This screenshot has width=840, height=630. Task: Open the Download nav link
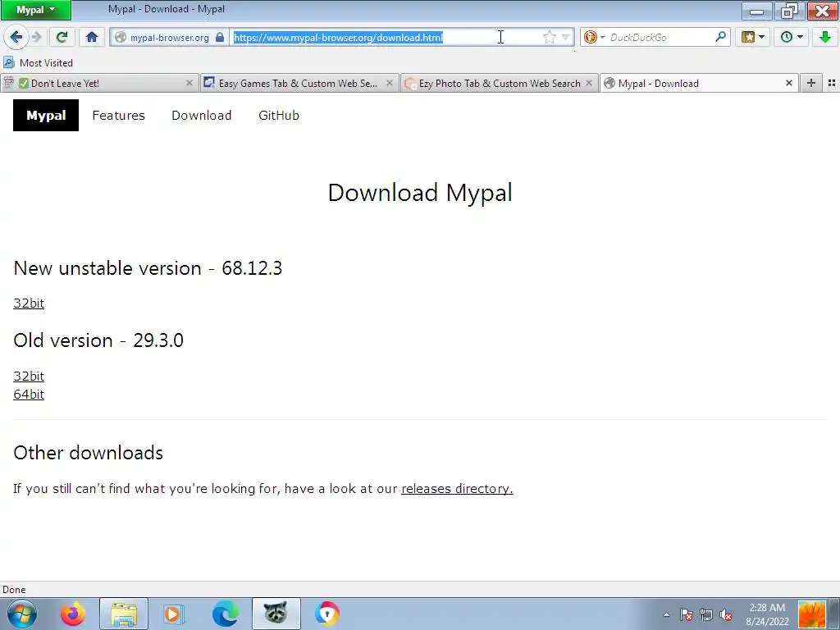tap(202, 115)
